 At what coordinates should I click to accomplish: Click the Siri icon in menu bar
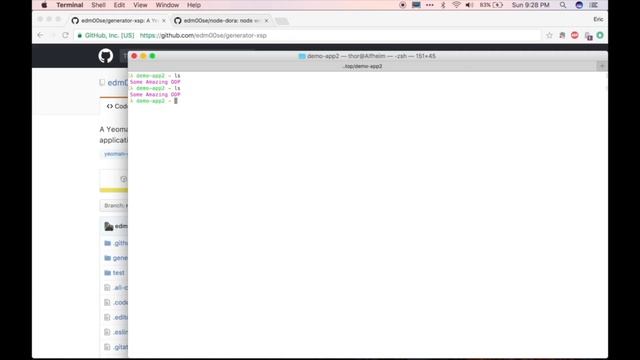tap(579, 5)
